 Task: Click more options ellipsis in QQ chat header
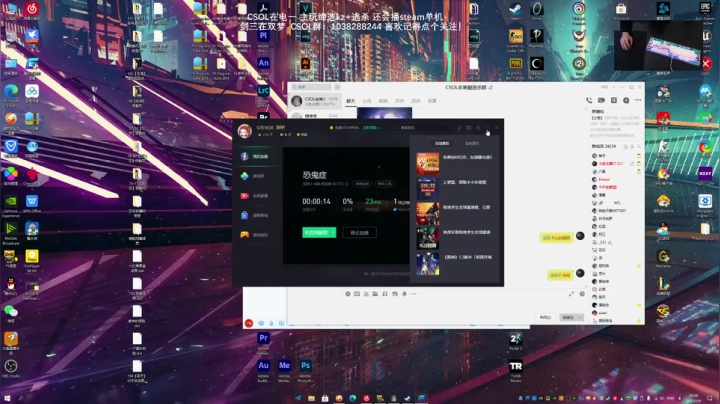638,100
